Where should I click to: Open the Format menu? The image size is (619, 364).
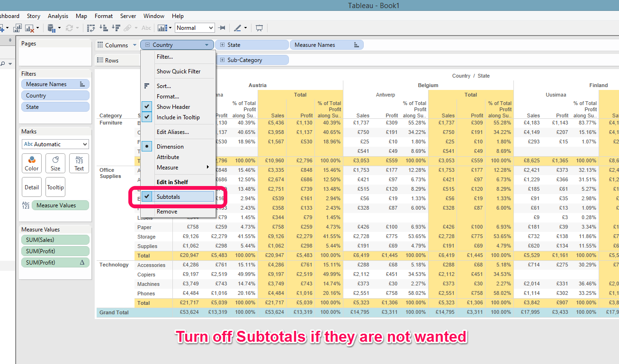(104, 16)
